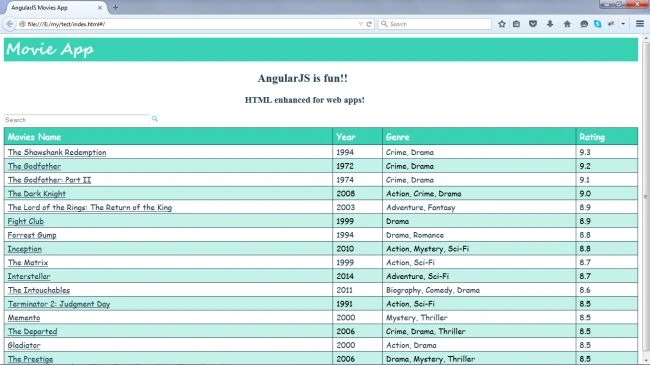The width and height of the screenshot is (650, 365).
Task: Open Terminator 2: Judgment Day link
Action: click(x=59, y=304)
